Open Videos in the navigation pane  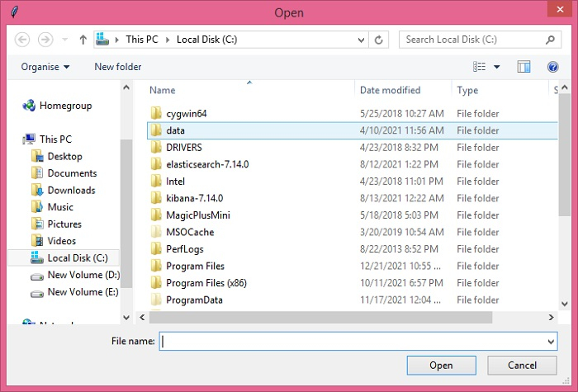tap(54, 241)
